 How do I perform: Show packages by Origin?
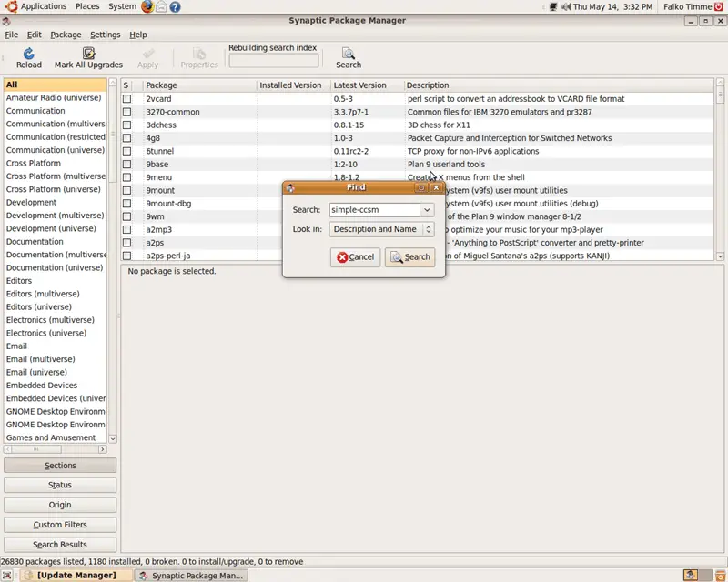[60, 505]
